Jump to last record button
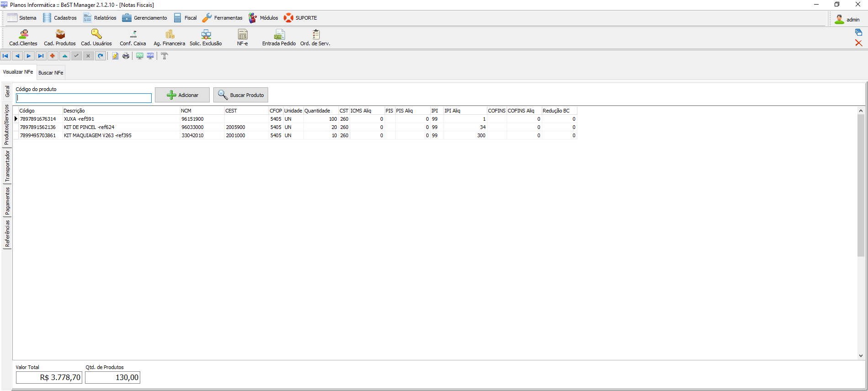Viewport: 868px width, 391px height. pos(41,56)
